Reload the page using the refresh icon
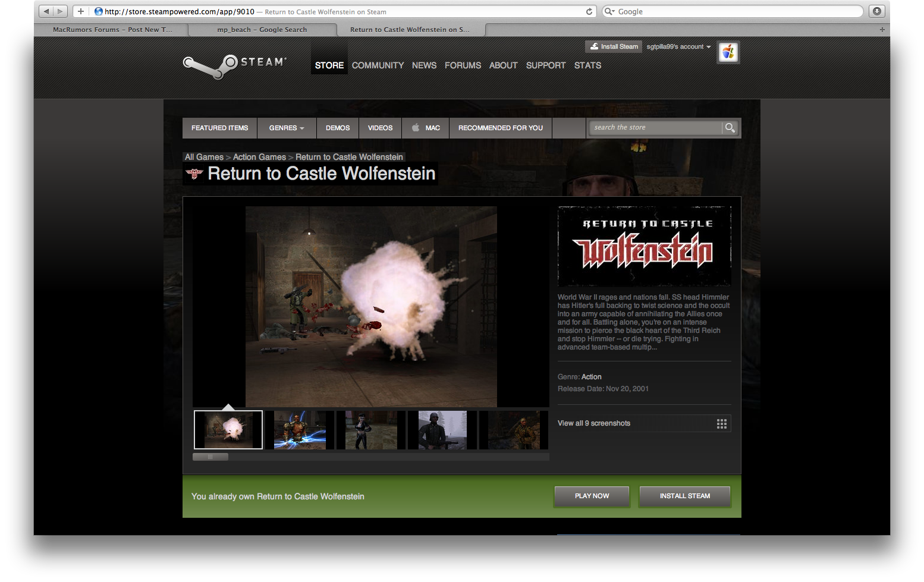 [x=589, y=11]
